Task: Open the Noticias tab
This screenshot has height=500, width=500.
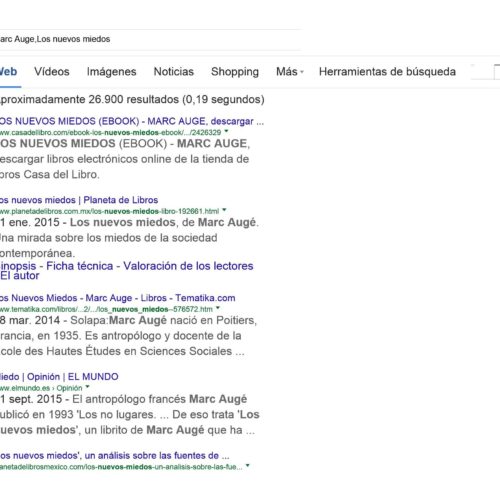Action: coord(174,72)
